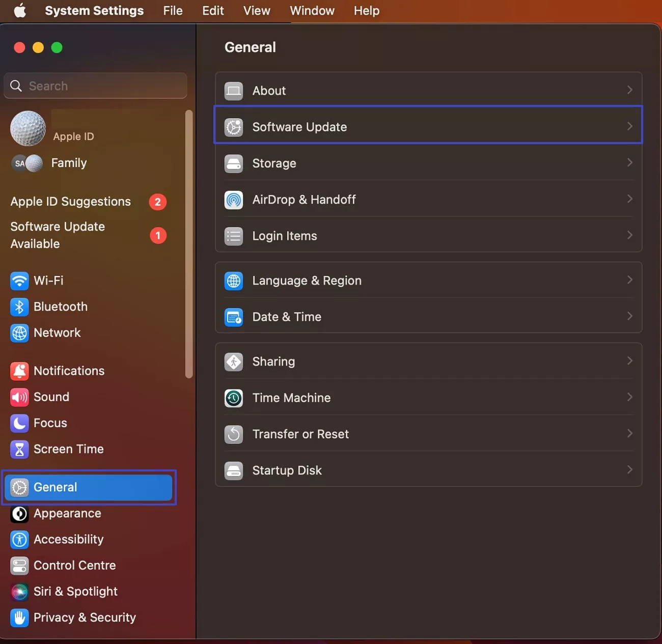Screen dimensions: 662x644
Task: Open the View menu in the menu bar
Action: click(256, 11)
